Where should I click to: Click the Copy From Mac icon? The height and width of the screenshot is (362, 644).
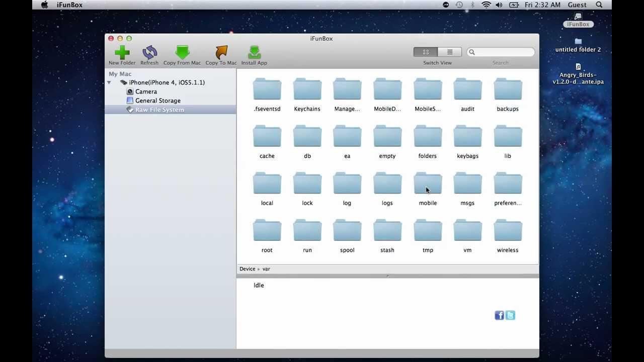(182, 53)
